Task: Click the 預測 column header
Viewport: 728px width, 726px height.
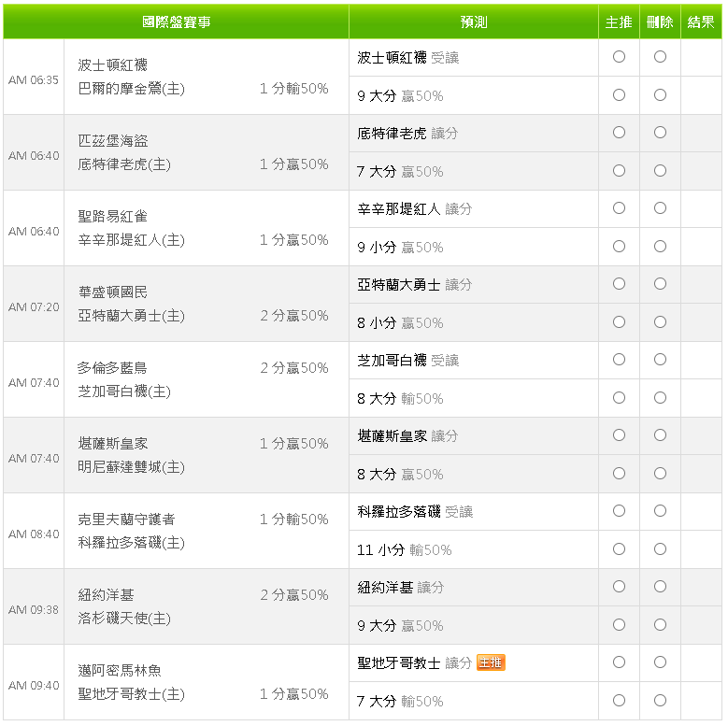Action: pos(474,21)
